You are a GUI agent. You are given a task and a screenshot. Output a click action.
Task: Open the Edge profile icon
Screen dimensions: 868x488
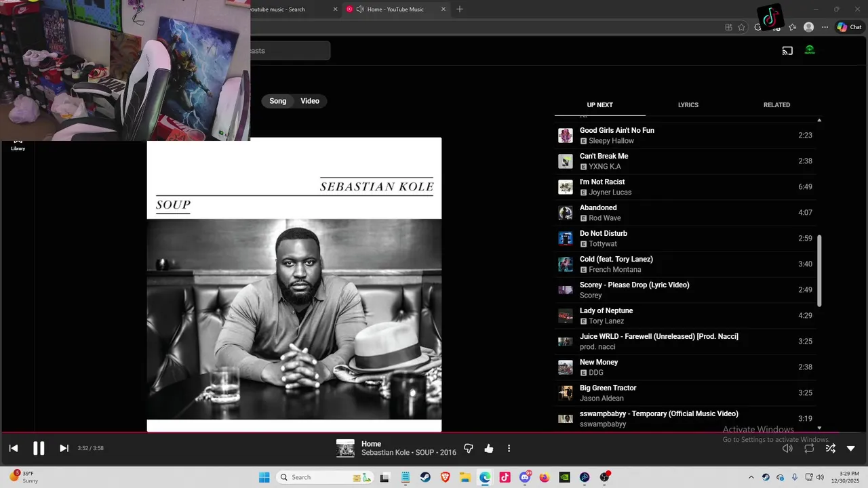pos(808,27)
